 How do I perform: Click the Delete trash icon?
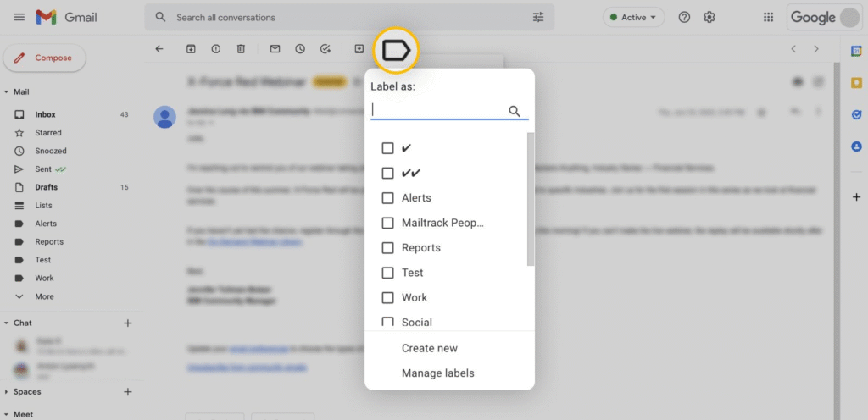(x=241, y=49)
